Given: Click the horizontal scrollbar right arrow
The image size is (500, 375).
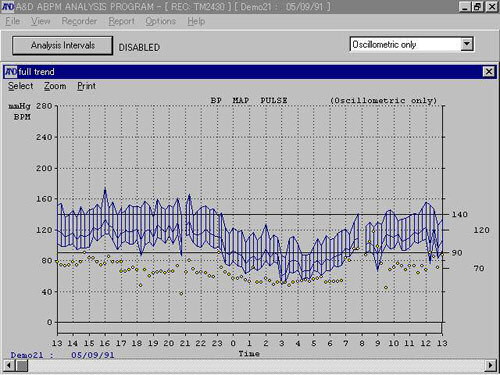Looking at the screenshot, I should [x=490, y=365].
